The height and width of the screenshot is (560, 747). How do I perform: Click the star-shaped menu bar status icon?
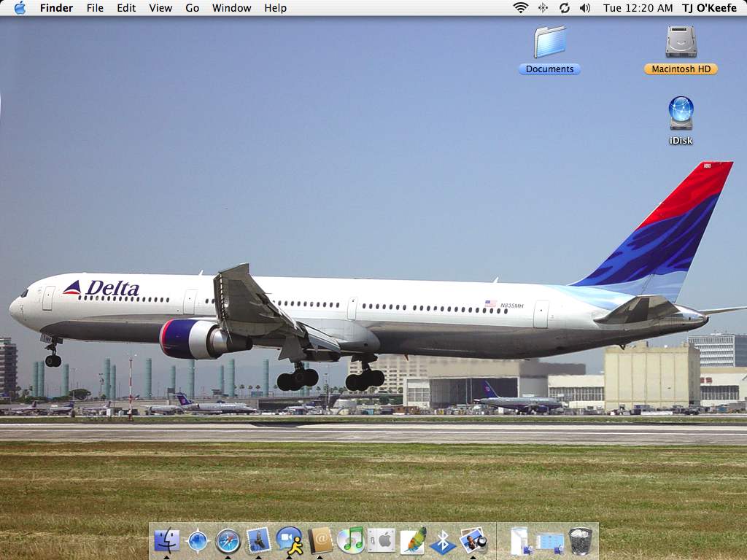point(543,7)
